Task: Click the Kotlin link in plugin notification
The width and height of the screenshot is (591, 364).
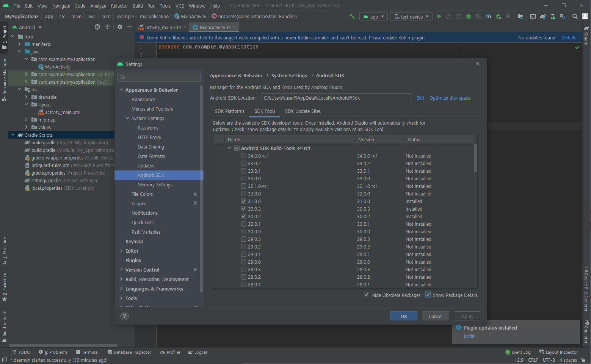Action: click(470, 336)
